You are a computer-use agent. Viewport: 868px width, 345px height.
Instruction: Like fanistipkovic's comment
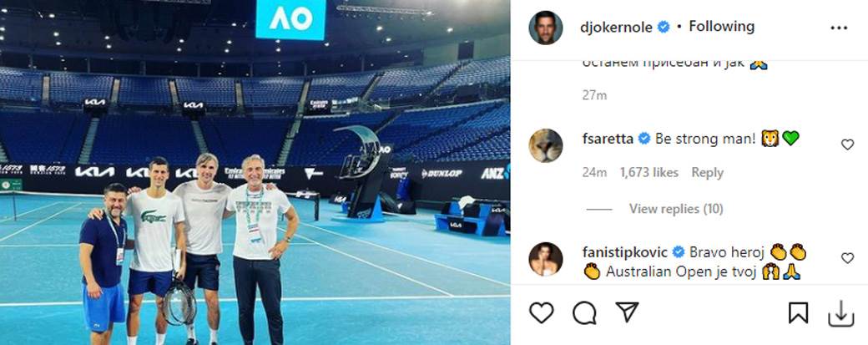click(x=847, y=258)
